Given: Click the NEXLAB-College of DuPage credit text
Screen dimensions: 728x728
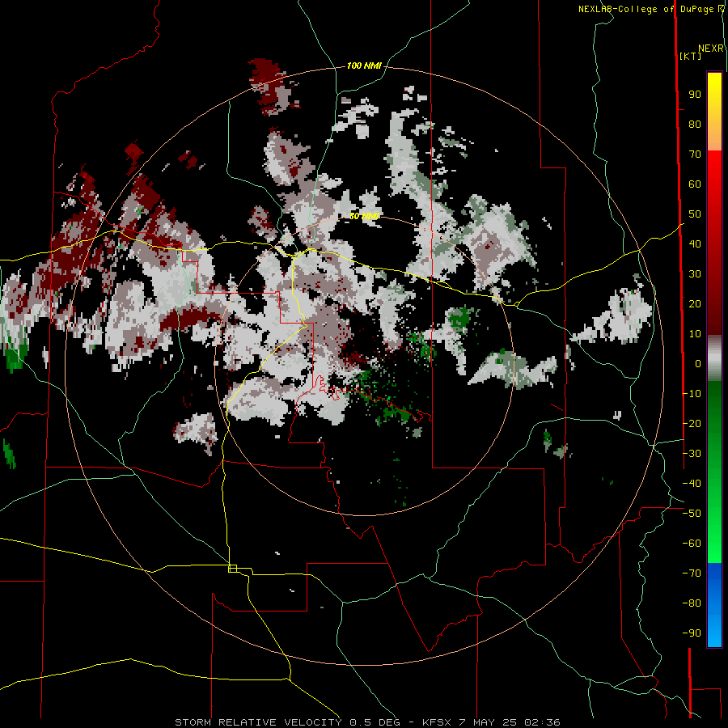Looking at the screenshot, I should pos(650,9).
